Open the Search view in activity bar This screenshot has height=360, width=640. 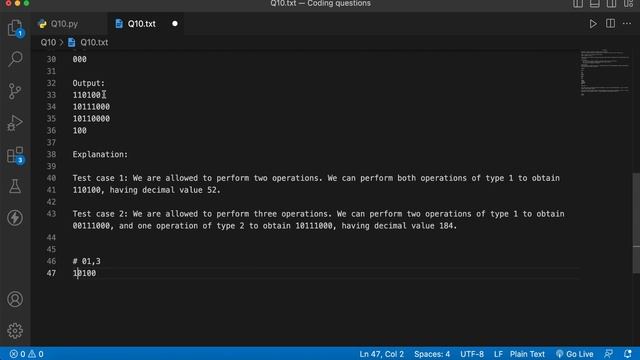(15, 59)
